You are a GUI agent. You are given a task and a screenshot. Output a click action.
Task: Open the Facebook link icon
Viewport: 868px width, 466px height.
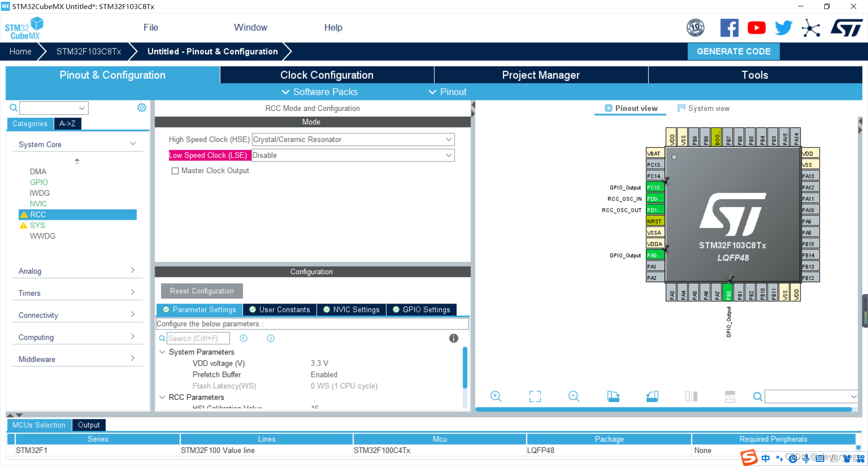(x=729, y=28)
